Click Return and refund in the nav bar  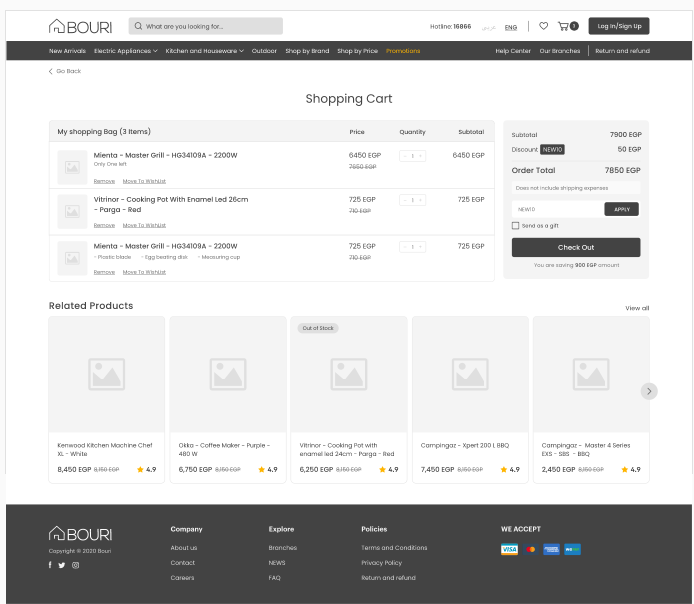tap(622, 51)
